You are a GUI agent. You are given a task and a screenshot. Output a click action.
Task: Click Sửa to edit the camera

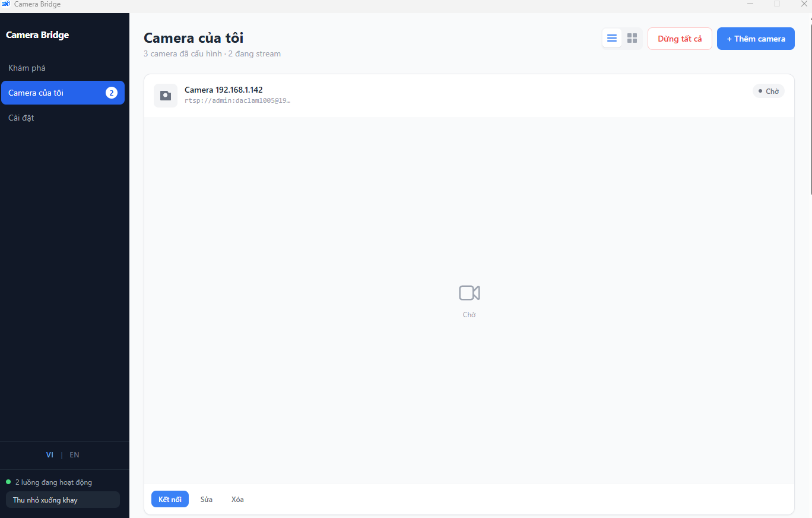click(207, 499)
